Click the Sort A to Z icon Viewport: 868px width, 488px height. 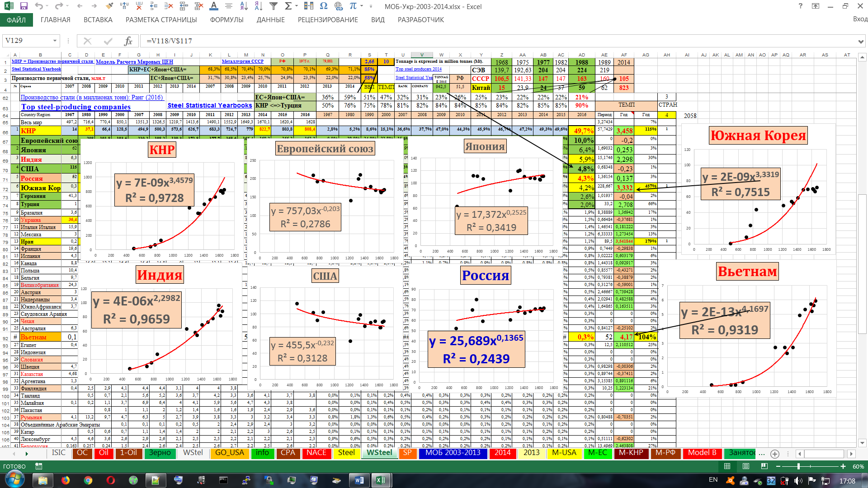pyautogui.click(x=244, y=6)
